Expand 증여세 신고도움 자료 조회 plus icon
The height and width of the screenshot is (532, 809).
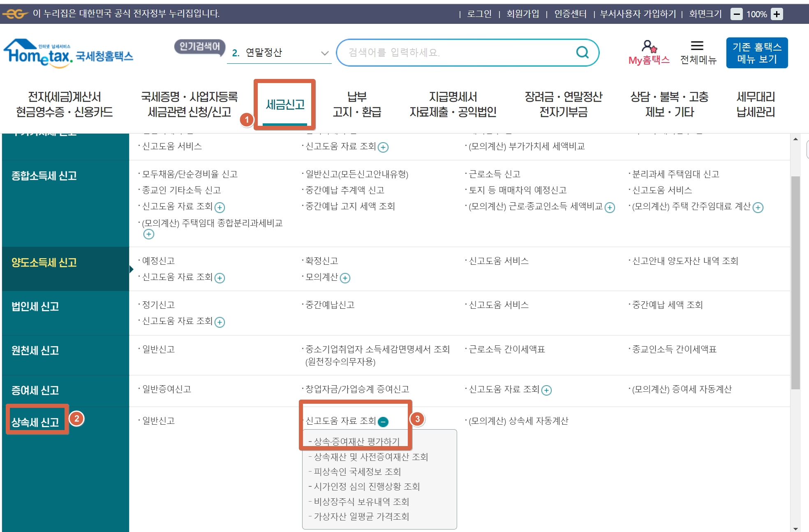(x=546, y=391)
